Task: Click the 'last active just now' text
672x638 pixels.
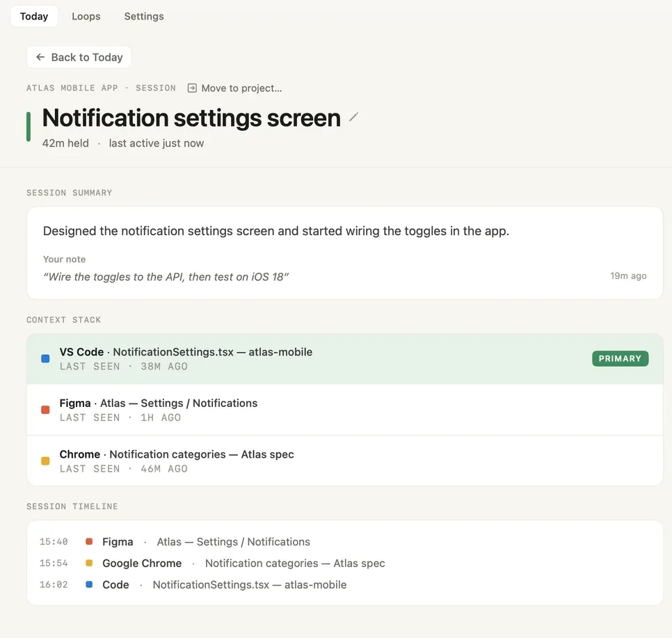Action: click(x=156, y=143)
